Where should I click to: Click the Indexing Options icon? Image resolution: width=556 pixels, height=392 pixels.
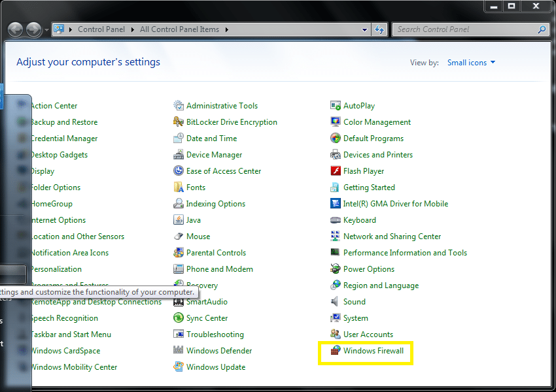coord(179,203)
